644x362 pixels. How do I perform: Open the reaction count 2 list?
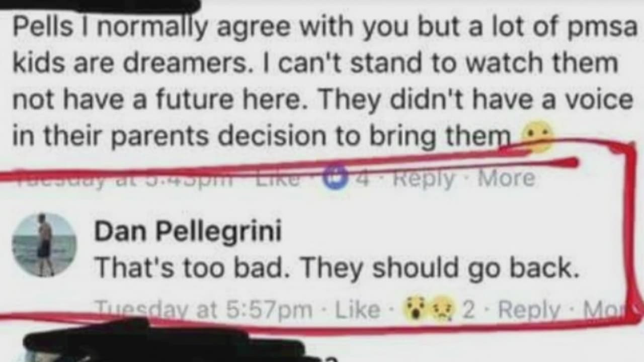[468, 310]
